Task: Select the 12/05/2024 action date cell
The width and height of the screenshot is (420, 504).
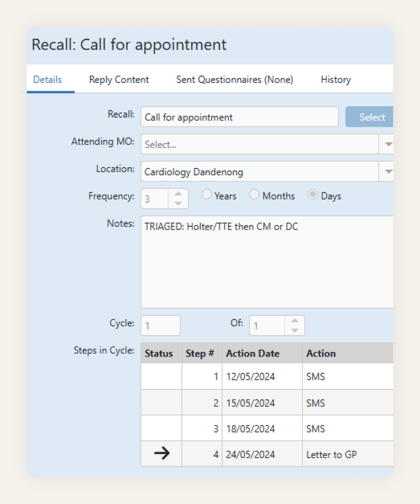Action: click(262, 377)
